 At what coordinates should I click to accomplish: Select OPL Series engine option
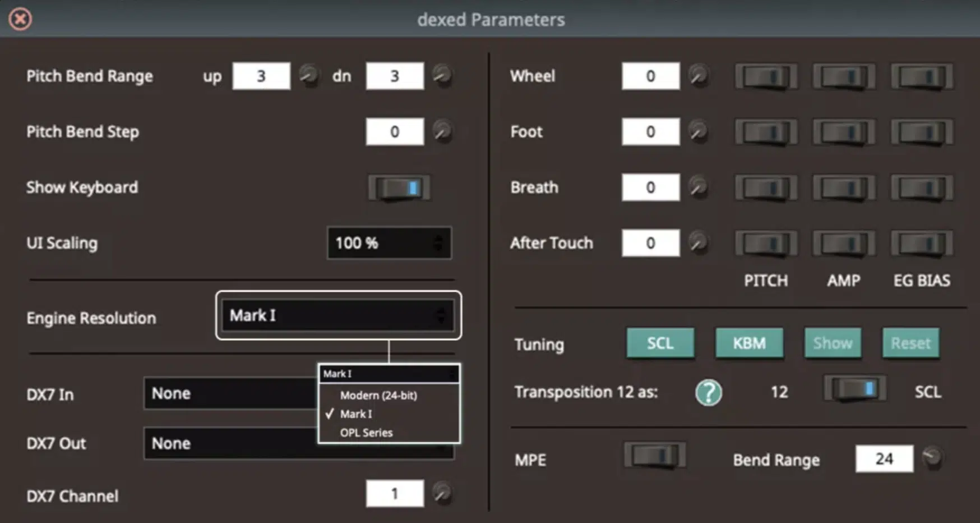[366, 433]
